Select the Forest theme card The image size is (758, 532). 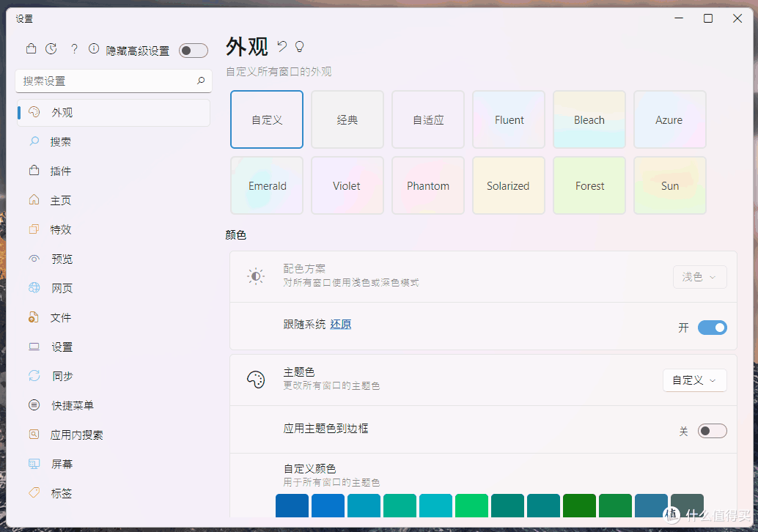pos(589,185)
